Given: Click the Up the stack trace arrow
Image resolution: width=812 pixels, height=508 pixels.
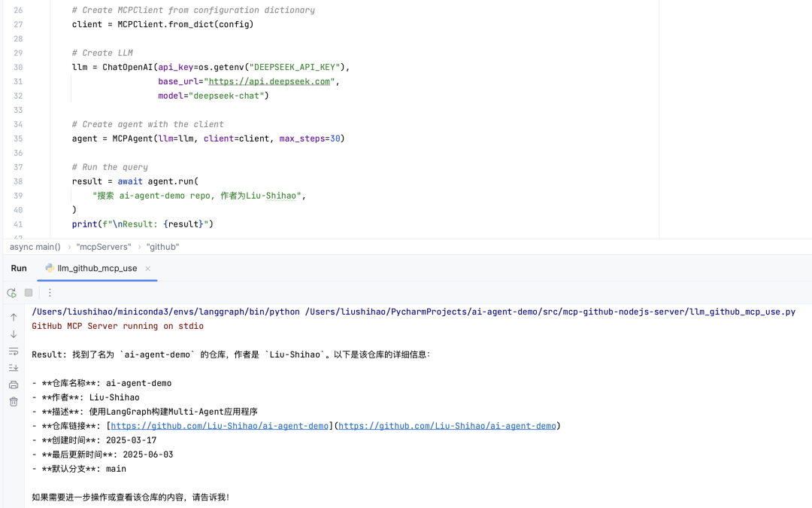Looking at the screenshot, I should pos(14,318).
